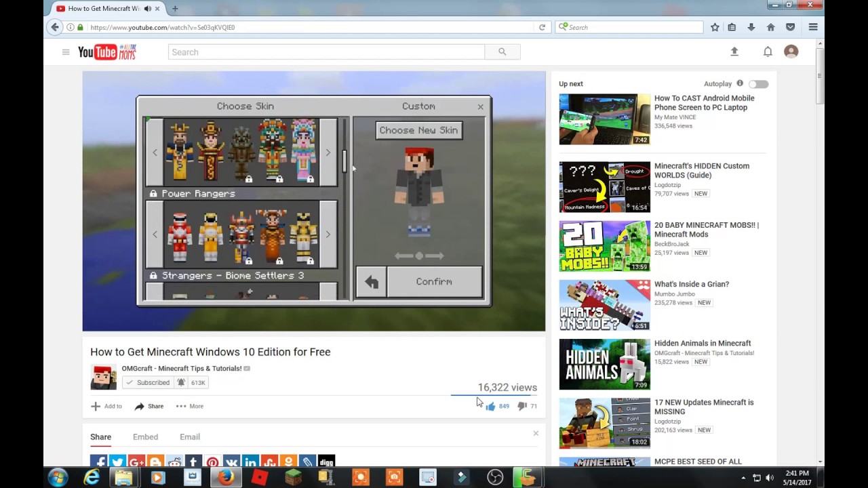Open the notifications bell in YouTube header

[x=768, y=52]
